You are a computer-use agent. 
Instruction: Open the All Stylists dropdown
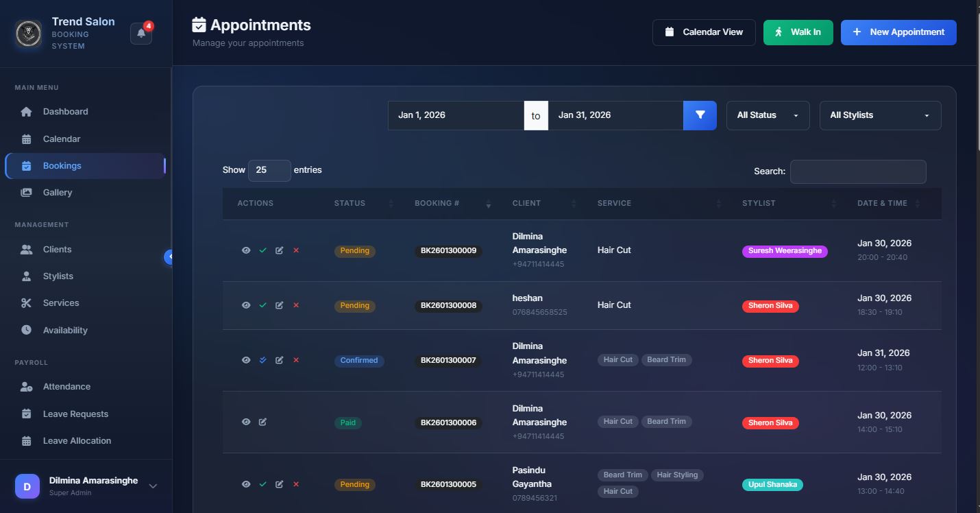pos(879,115)
